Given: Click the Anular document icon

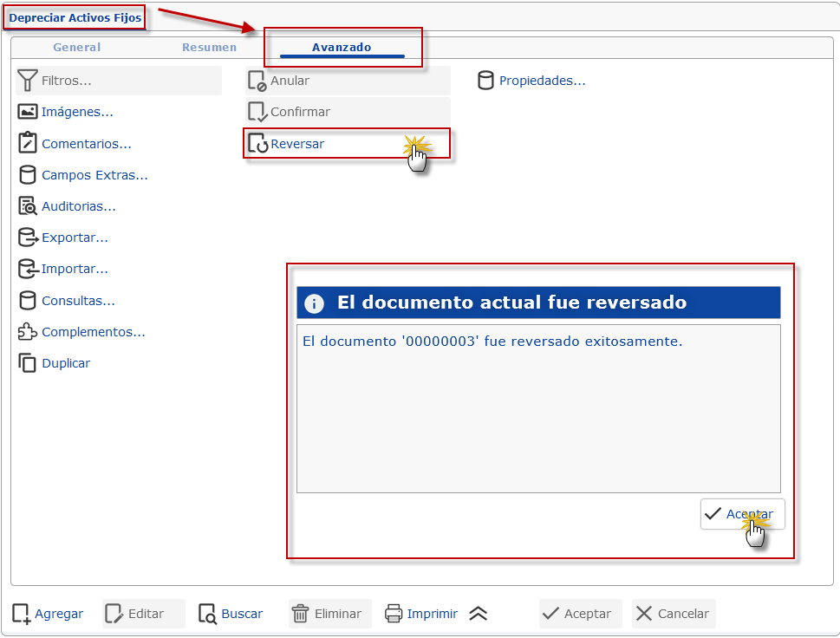Looking at the screenshot, I should [257, 81].
